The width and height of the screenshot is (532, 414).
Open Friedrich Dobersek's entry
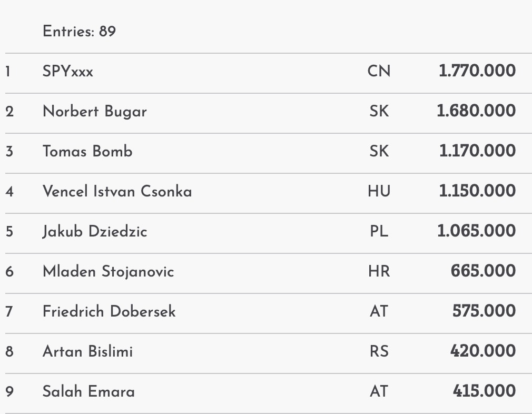coord(109,311)
